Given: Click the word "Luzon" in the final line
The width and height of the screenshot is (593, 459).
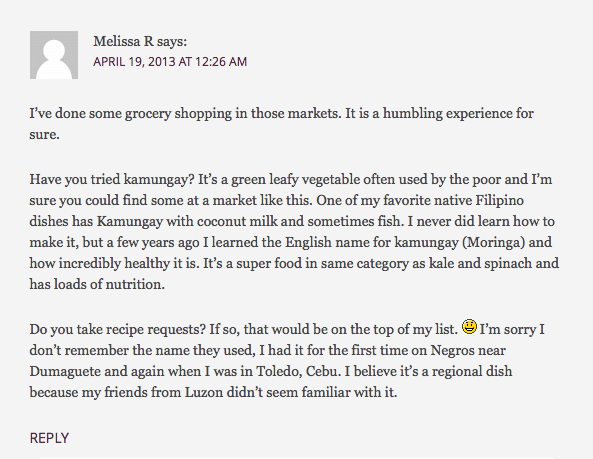Looking at the screenshot, I should click(204, 392).
